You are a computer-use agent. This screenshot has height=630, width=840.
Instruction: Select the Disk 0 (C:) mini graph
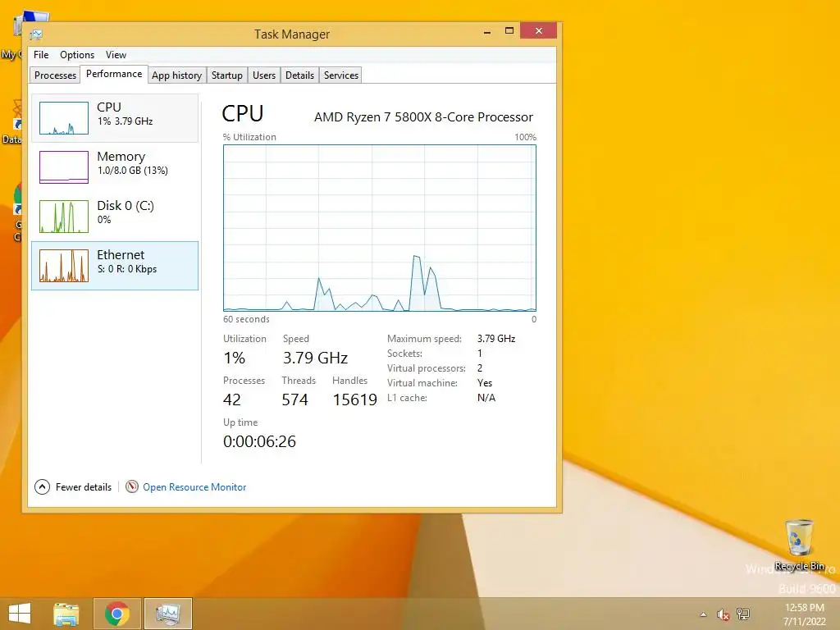point(64,217)
